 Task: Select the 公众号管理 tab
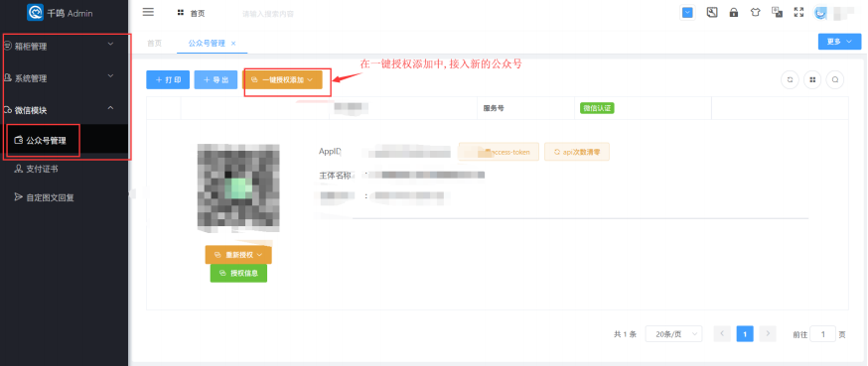coord(207,43)
